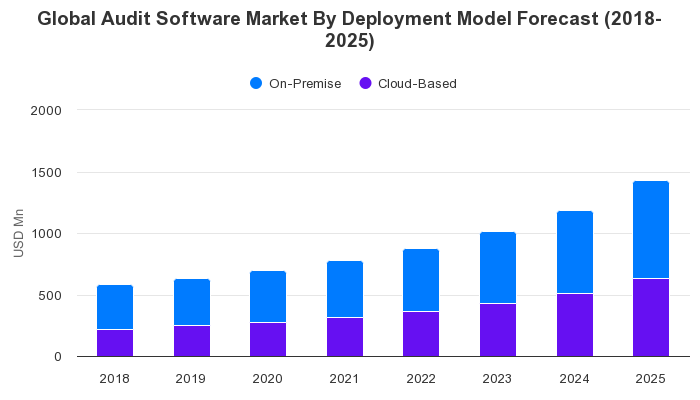This screenshot has height=400, width=700.
Task: Select the 2020 On-Premise bar segment
Action: pyautogui.click(x=268, y=296)
